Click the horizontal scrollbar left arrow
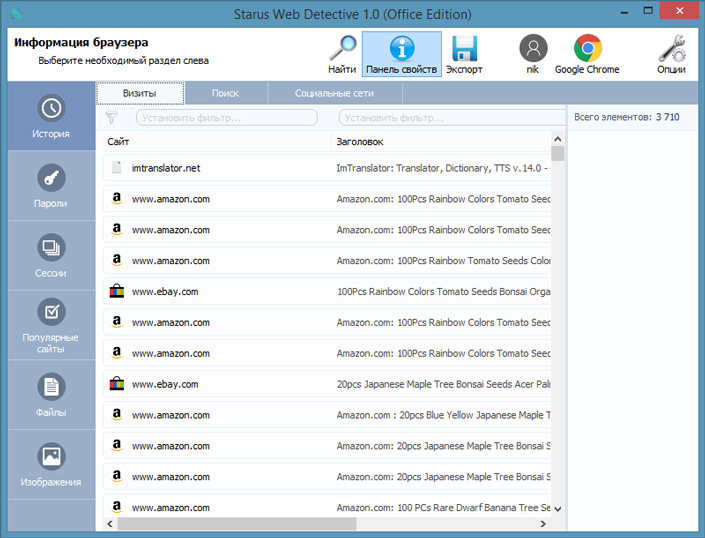Image resolution: width=705 pixels, height=538 pixels. [110, 524]
